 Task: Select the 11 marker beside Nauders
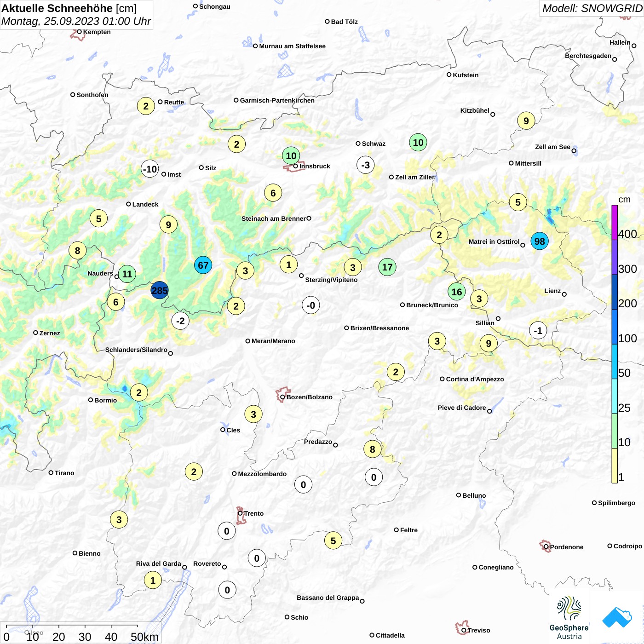(127, 274)
